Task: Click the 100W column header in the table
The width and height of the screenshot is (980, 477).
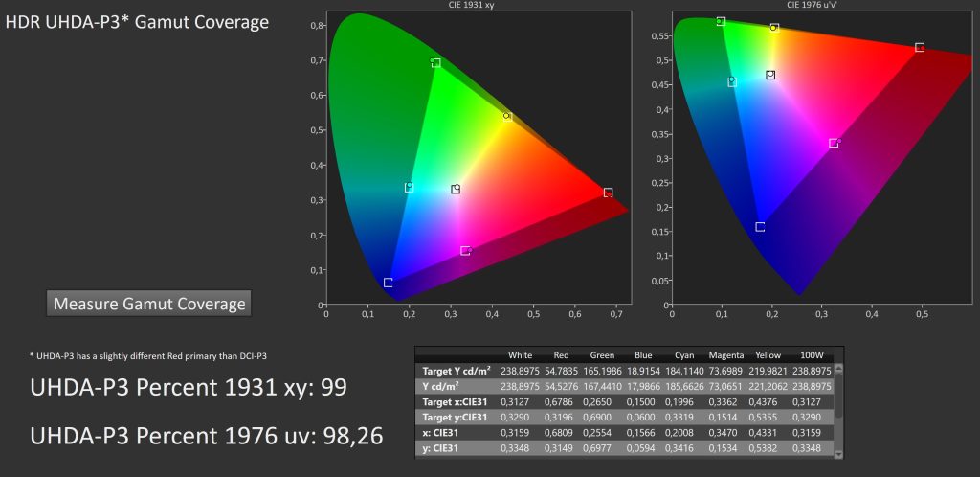Action: coord(808,354)
